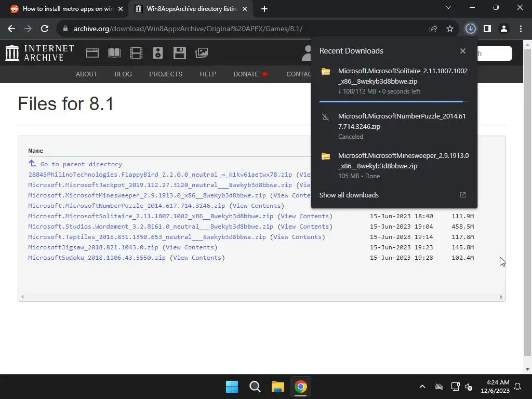Open the tab search dropdown chevron
Image resolution: width=532 pixels, height=399 pixels.
[448, 7]
